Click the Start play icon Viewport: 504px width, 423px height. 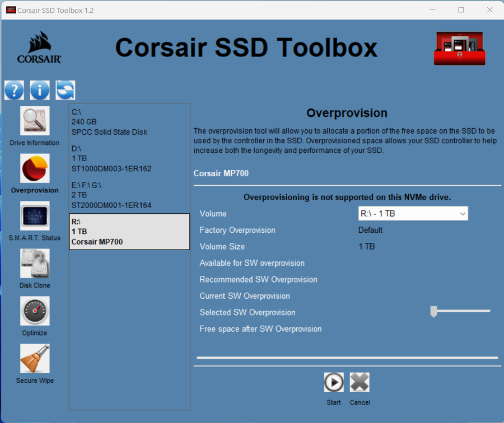334,382
